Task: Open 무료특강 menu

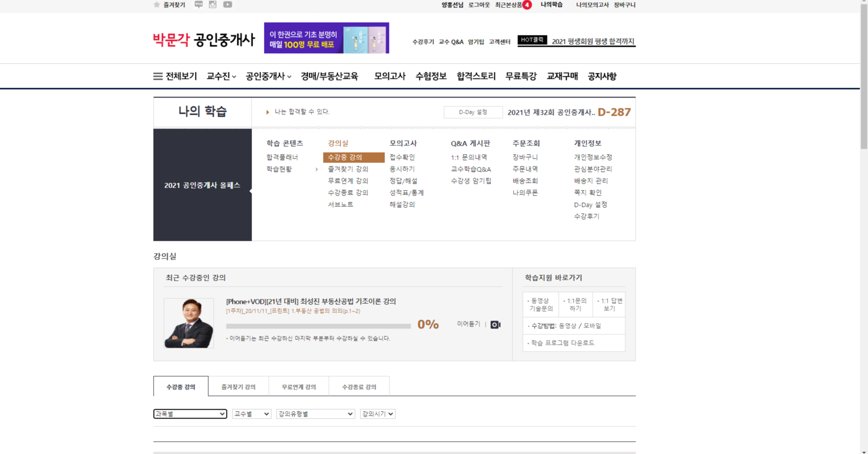Action: [x=521, y=76]
